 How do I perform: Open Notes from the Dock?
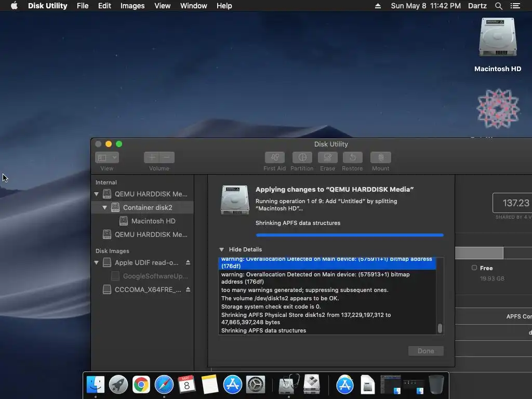pyautogui.click(x=209, y=384)
